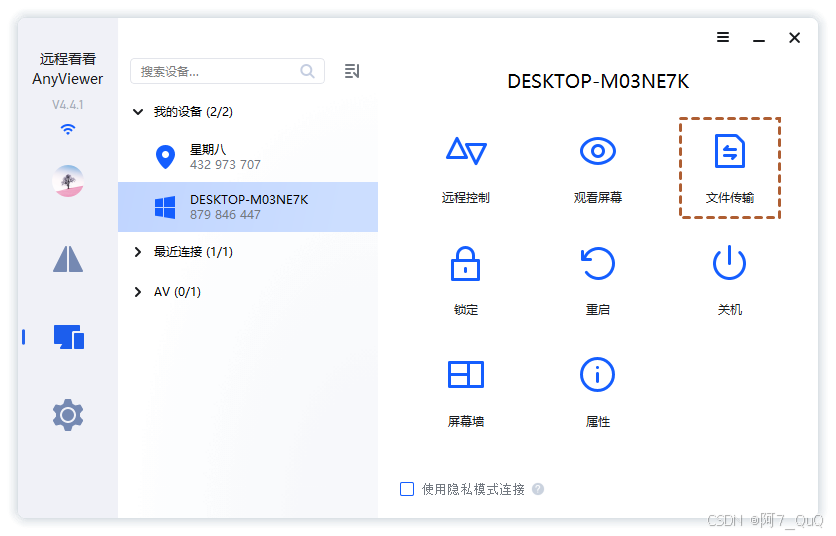This screenshot has height=536, width=836.
Task: Collapse the 我的设备 (2/2) group
Action: [x=138, y=111]
